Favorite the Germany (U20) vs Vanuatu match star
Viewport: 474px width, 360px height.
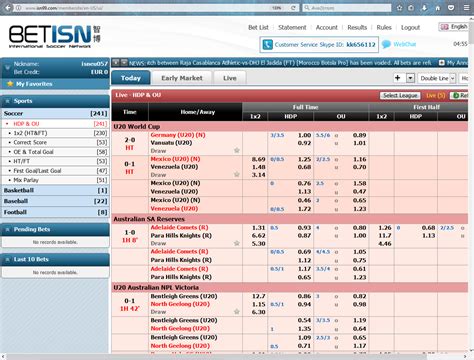(x=237, y=150)
